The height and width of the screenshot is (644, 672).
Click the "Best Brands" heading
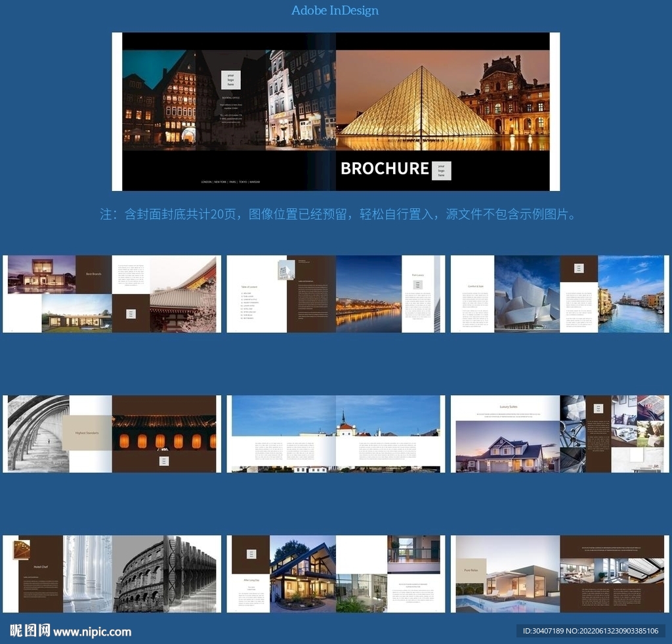tap(94, 274)
